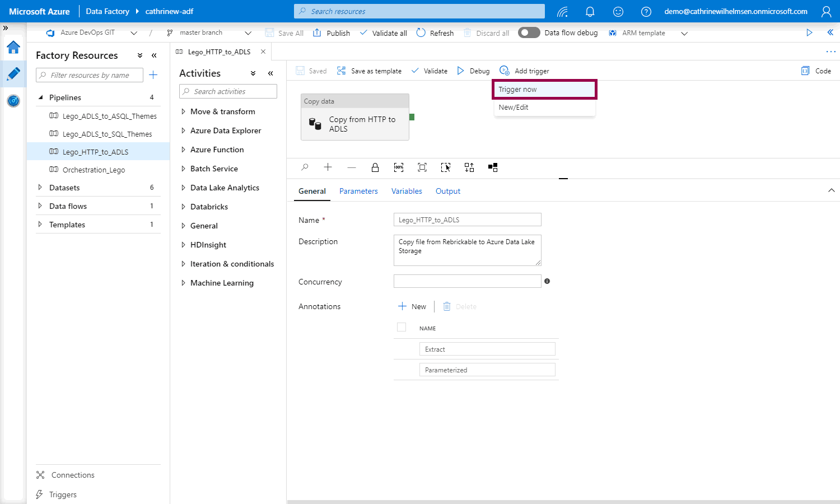This screenshot has height=504, width=840.
Task: Switch to the Parameters tab
Action: 358,191
